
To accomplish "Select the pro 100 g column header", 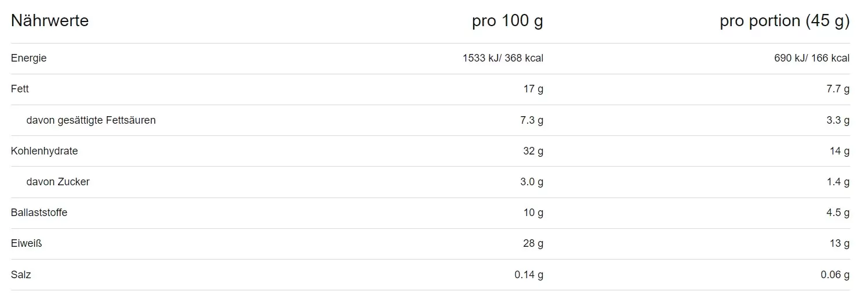I will 507,21.
